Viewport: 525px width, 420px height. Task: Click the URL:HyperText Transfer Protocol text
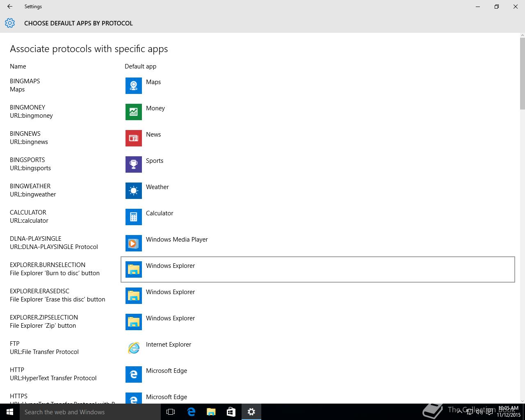click(53, 378)
